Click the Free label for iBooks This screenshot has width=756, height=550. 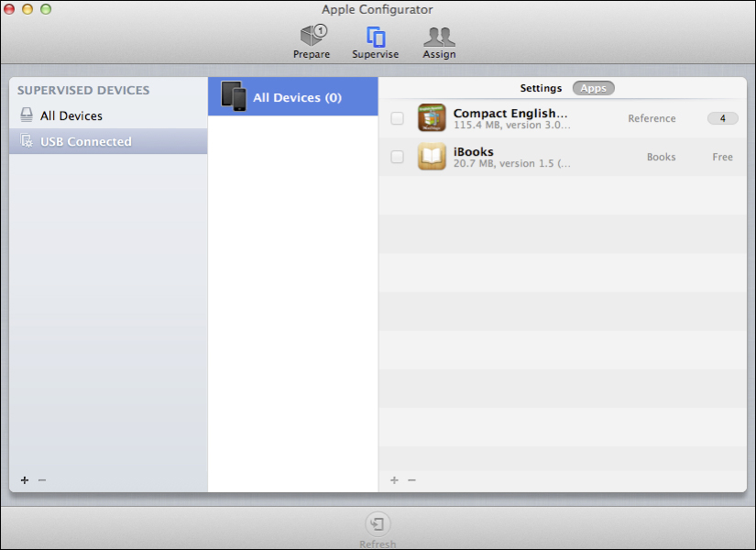(x=722, y=158)
